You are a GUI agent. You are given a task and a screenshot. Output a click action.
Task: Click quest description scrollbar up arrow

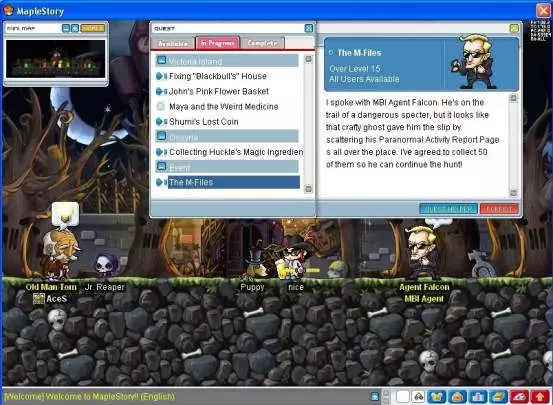514,98
